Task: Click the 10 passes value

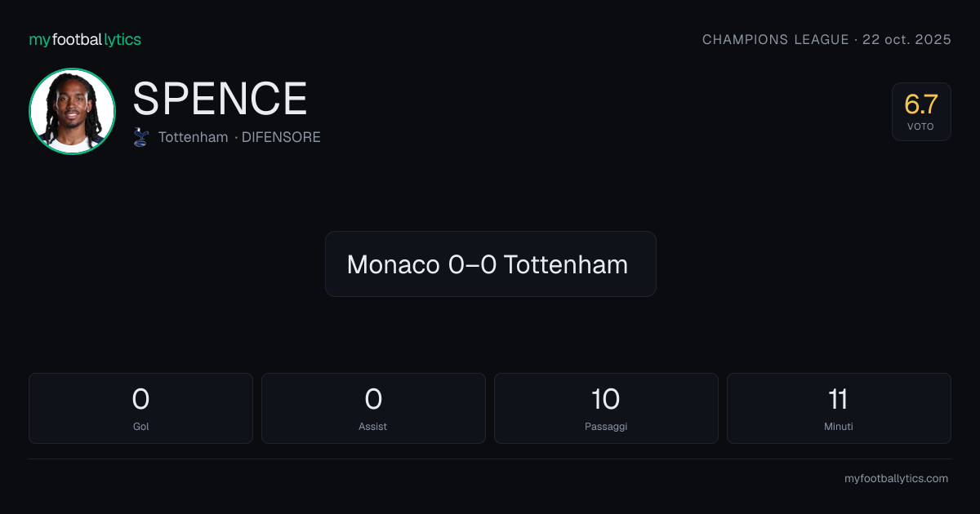Action: click(606, 399)
